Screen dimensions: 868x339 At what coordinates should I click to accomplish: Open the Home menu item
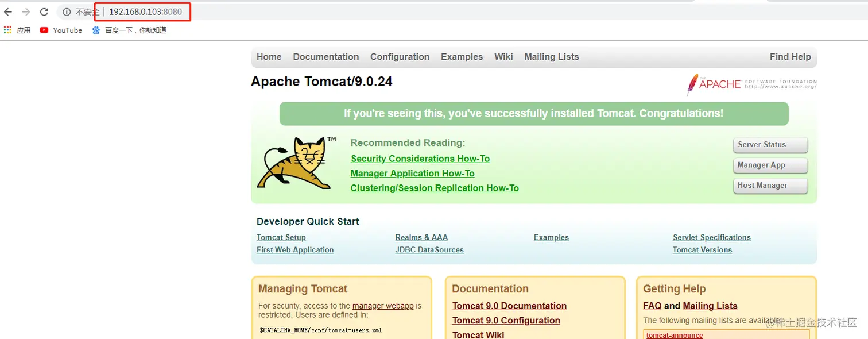[x=269, y=57]
